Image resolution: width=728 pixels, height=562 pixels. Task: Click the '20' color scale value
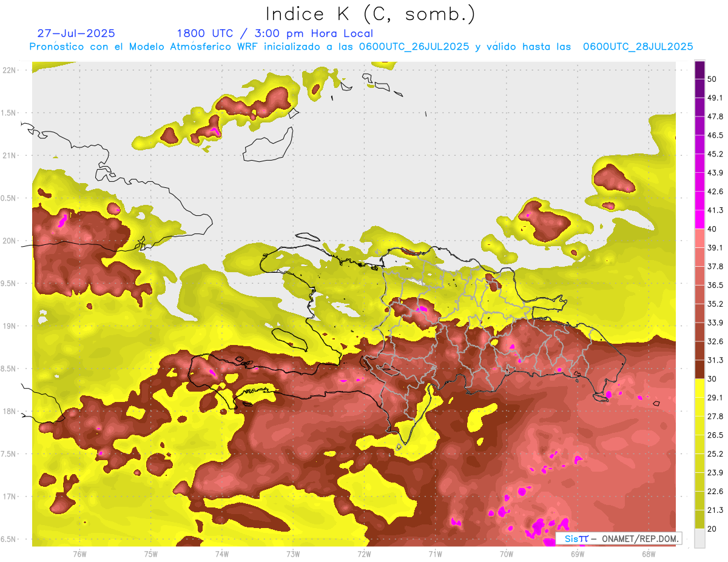coord(712,529)
